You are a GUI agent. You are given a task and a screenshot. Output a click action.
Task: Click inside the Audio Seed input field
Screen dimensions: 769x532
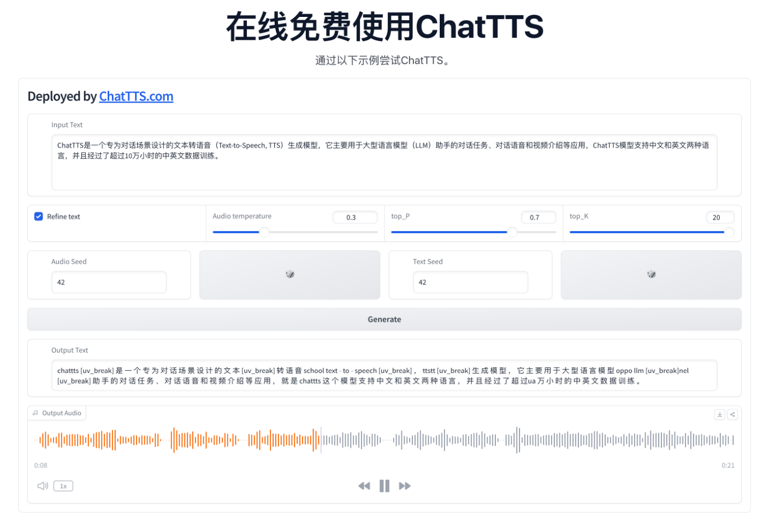coord(109,282)
